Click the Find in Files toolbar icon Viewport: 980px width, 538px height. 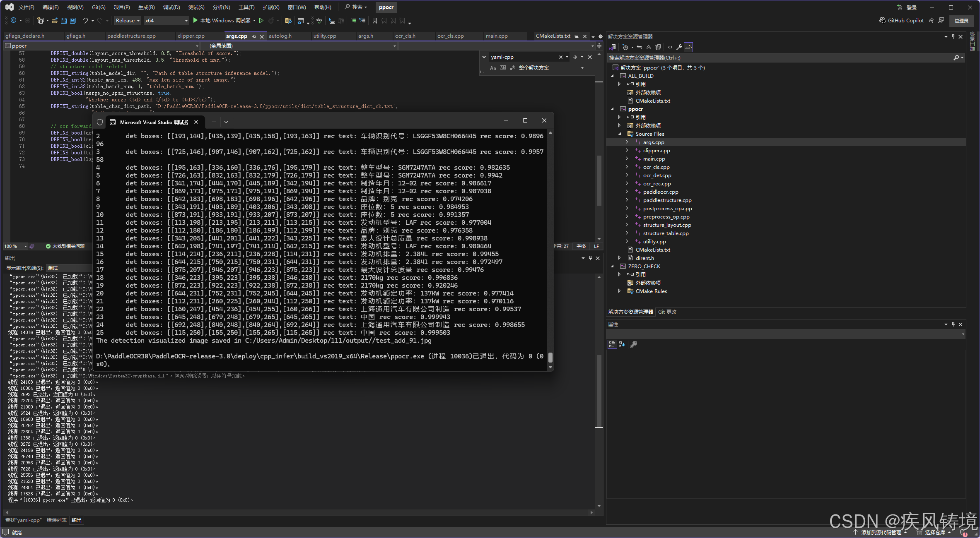[288, 21]
